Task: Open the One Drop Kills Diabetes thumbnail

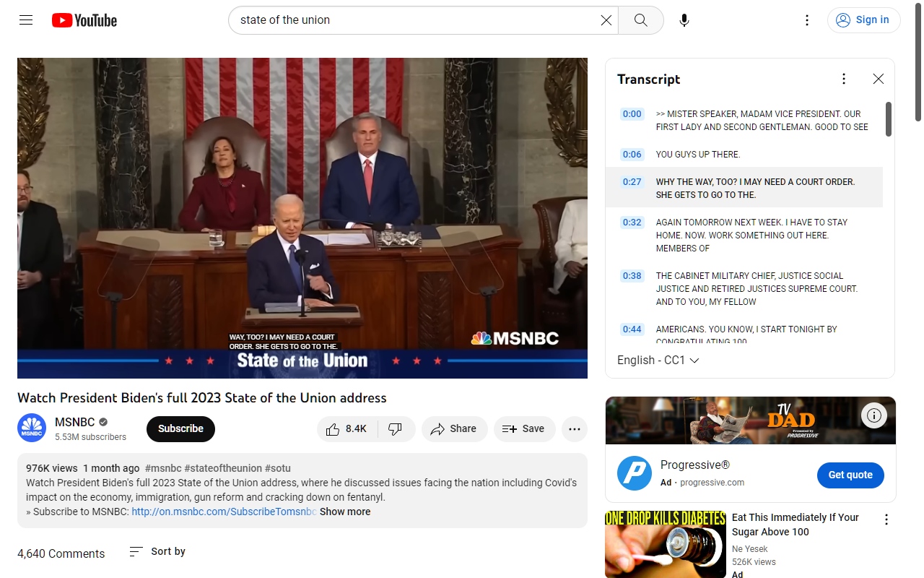Action: pyautogui.click(x=666, y=545)
